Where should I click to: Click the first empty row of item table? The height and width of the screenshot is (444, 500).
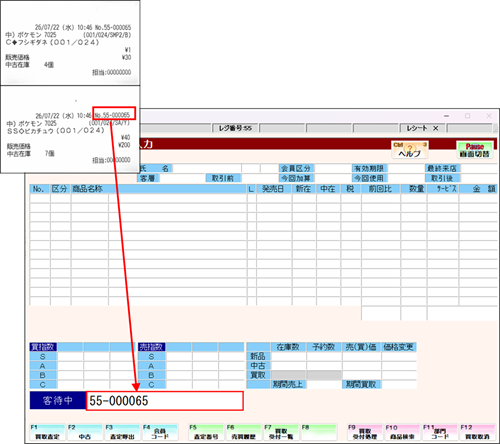click(x=263, y=198)
